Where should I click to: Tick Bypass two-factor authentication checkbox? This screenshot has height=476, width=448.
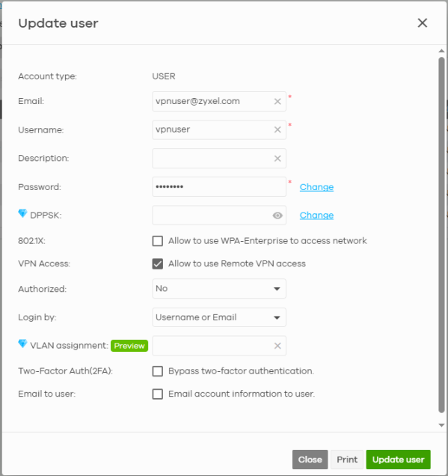[x=157, y=371]
